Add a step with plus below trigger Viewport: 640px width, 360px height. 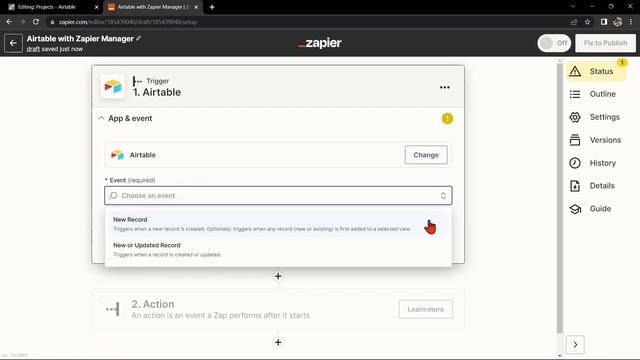click(x=278, y=276)
